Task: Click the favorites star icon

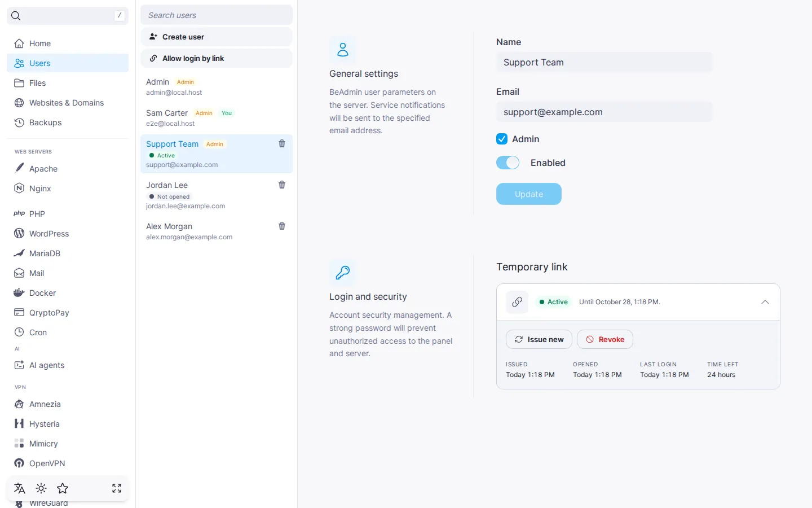Action: click(63, 488)
